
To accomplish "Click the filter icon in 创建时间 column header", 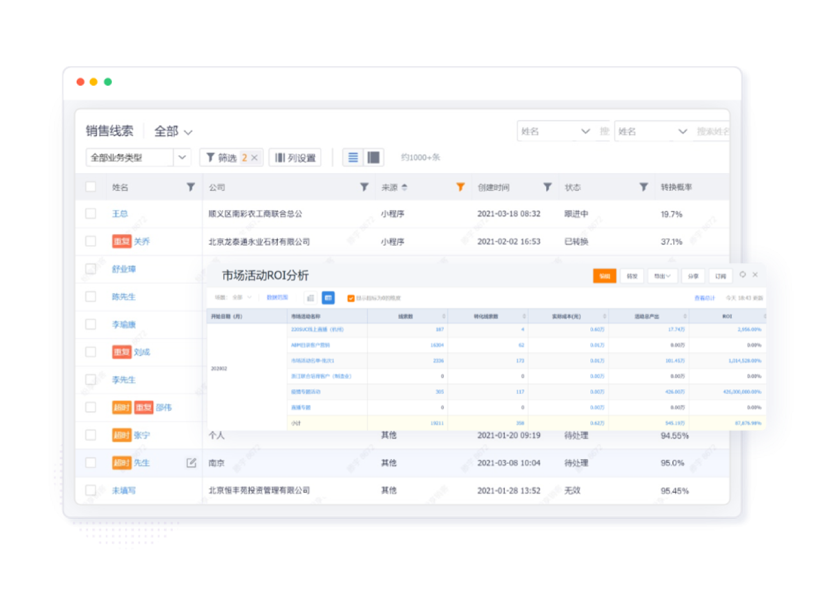I will [547, 187].
